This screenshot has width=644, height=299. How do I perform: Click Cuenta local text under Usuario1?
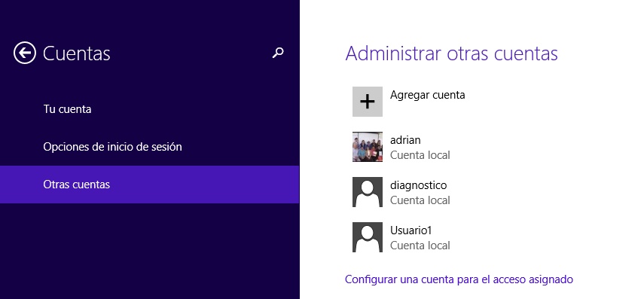[420, 246]
